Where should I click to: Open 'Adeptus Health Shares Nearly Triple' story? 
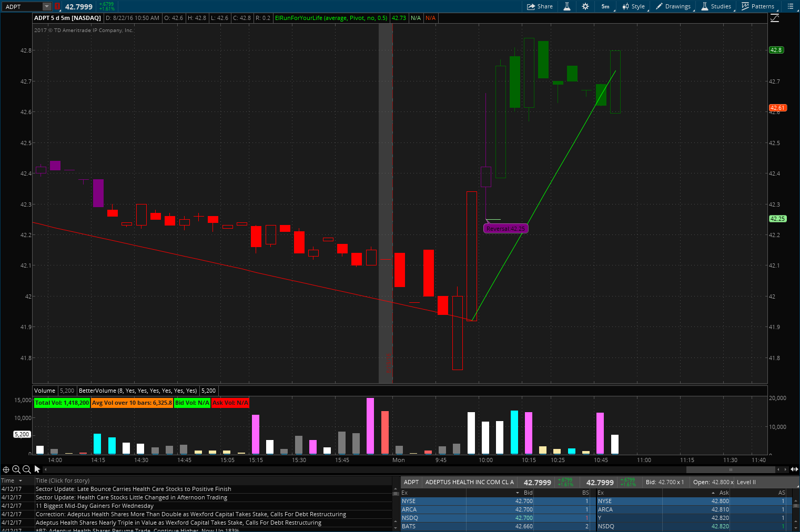[178, 523]
